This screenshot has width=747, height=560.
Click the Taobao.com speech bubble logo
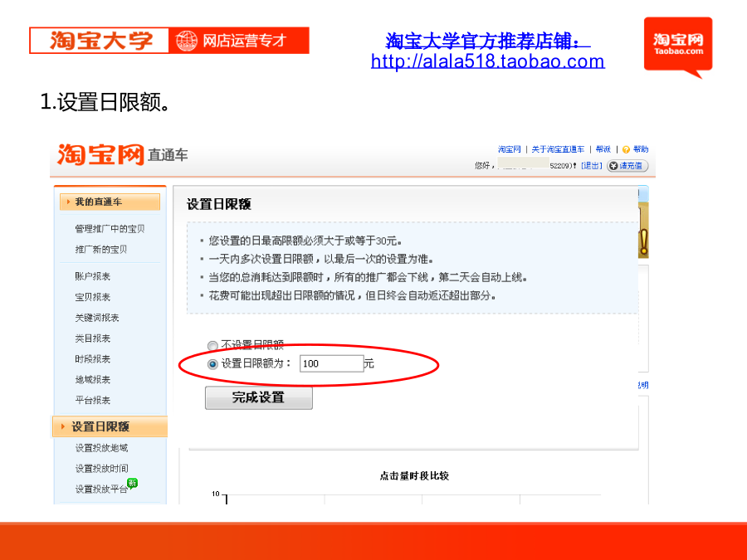click(678, 46)
